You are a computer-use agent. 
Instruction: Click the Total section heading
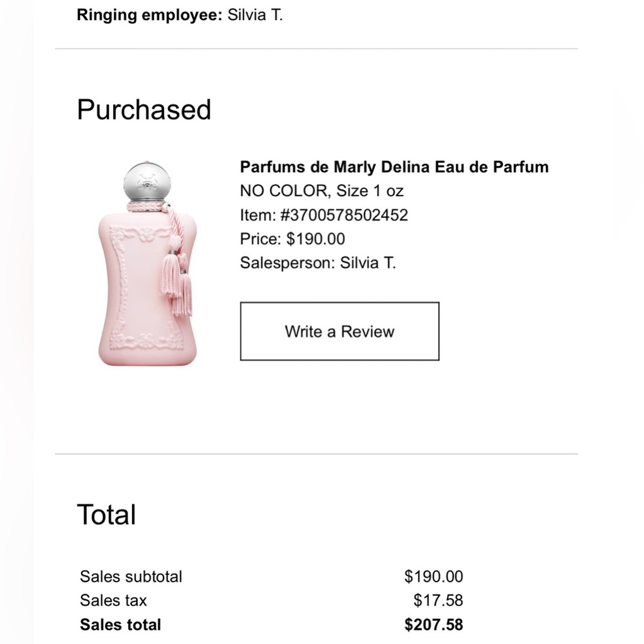point(106,515)
